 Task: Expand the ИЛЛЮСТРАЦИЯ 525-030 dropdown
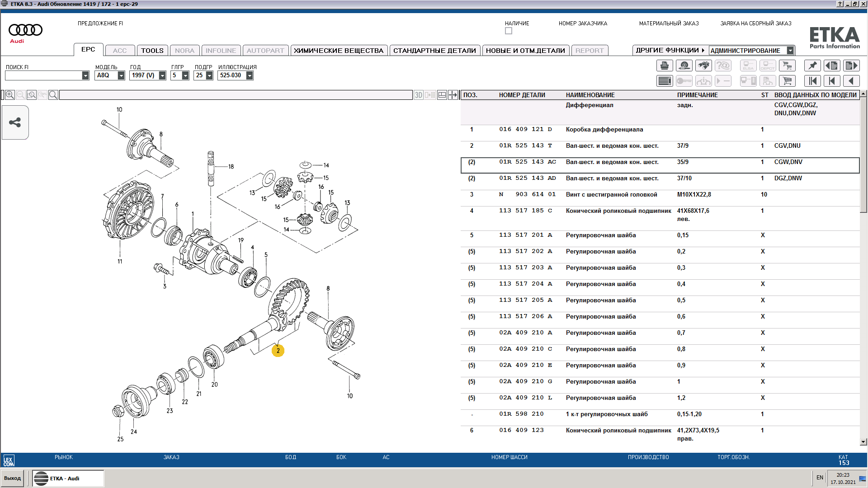click(x=250, y=76)
